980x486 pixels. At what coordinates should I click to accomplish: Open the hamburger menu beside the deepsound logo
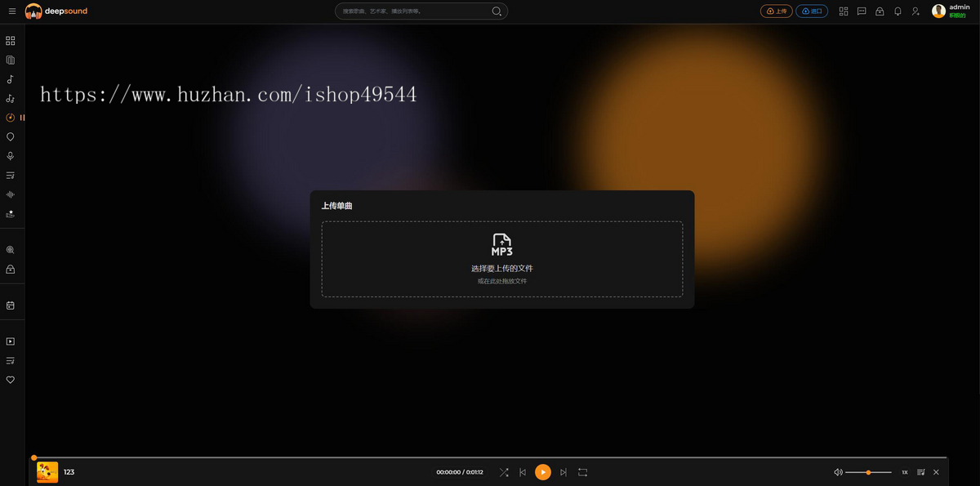(x=11, y=11)
